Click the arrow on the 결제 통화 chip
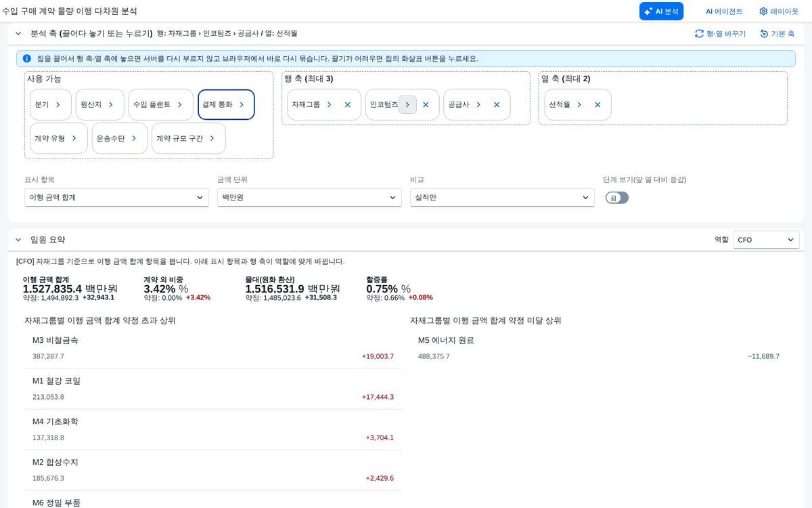Screen dimensions: 812x508 click(x=242, y=105)
